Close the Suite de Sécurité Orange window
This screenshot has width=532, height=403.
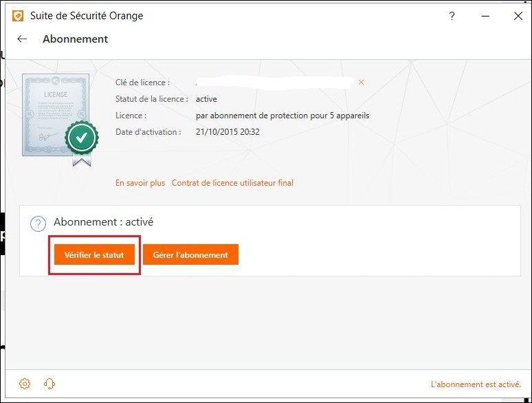(518, 16)
